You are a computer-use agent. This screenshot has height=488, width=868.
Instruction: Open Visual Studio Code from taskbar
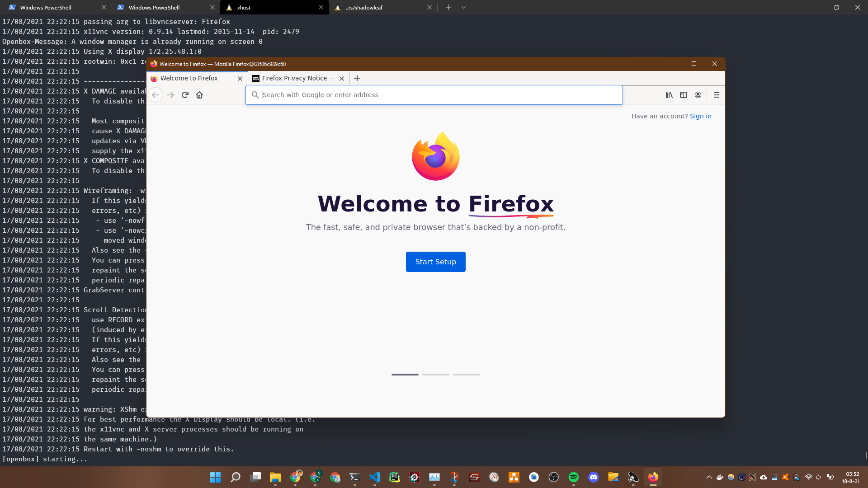click(x=375, y=477)
